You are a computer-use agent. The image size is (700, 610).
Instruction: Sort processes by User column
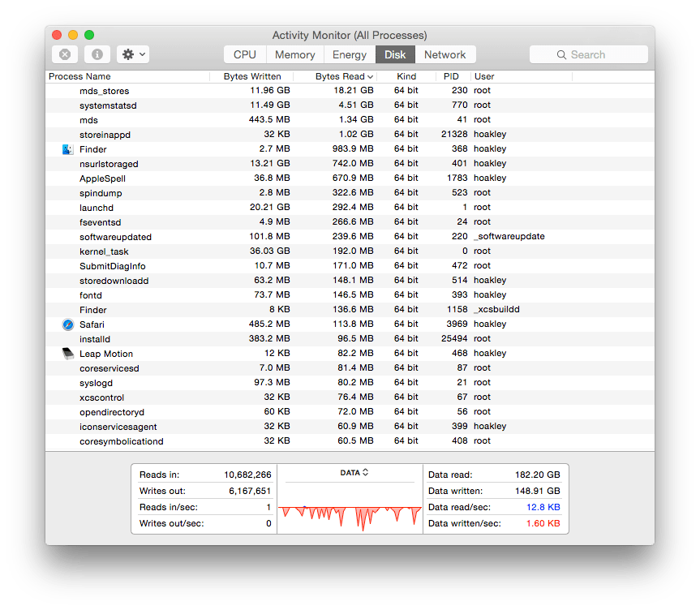[483, 75]
